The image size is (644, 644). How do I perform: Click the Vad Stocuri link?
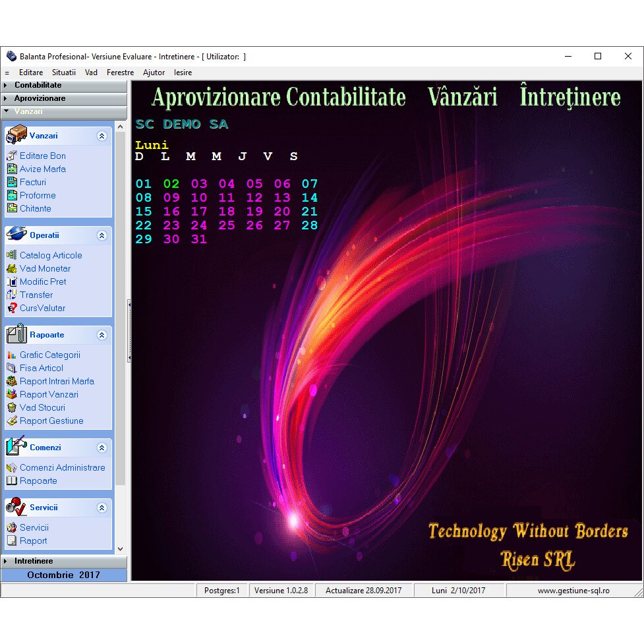click(x=42, y=407)
